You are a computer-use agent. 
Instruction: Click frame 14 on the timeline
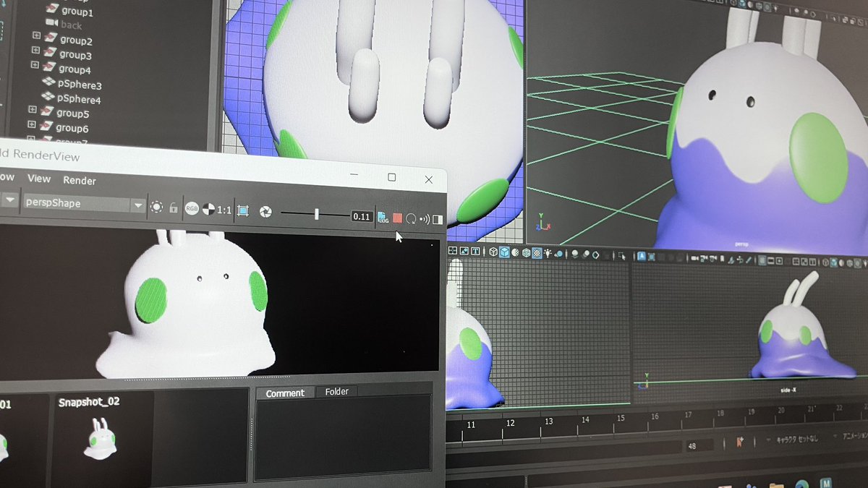tap(585, 419)
